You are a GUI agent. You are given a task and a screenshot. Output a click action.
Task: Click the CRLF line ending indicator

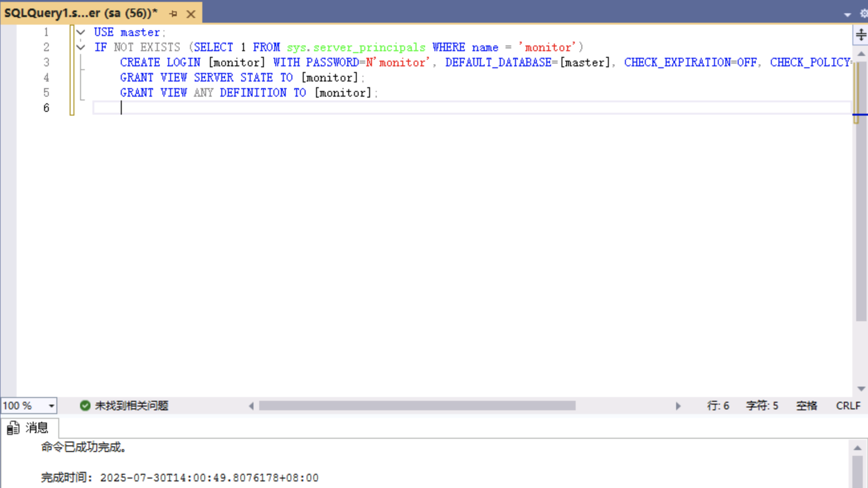click(848, 406)
